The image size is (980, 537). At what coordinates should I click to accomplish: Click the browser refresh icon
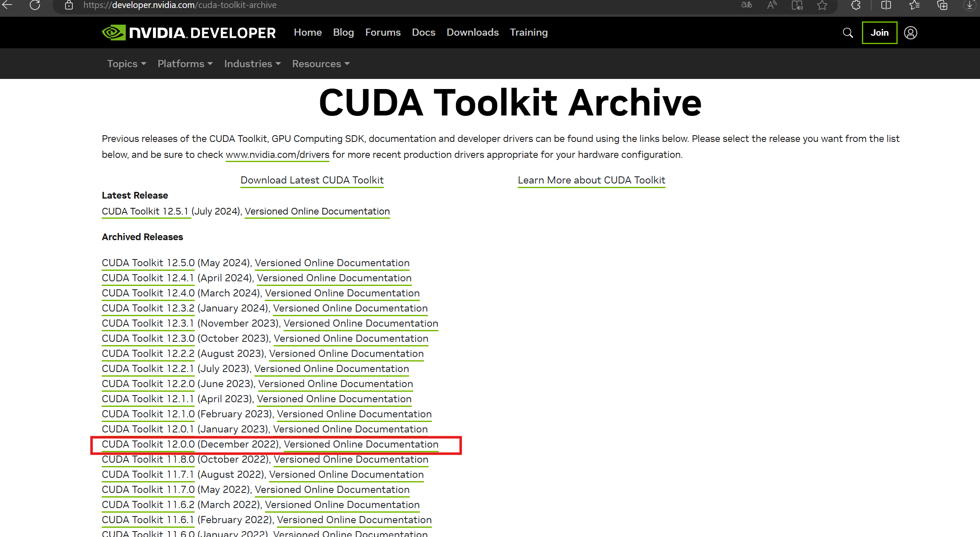(35, 5)
